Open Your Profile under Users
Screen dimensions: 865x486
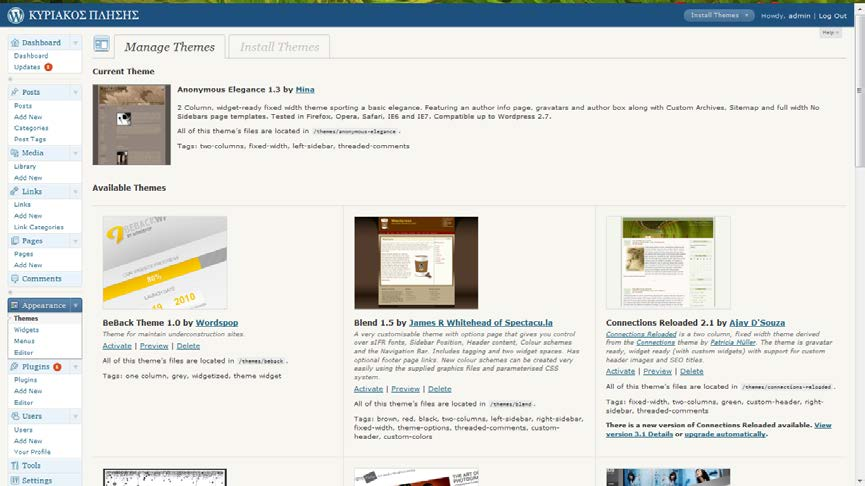point(32,452)
